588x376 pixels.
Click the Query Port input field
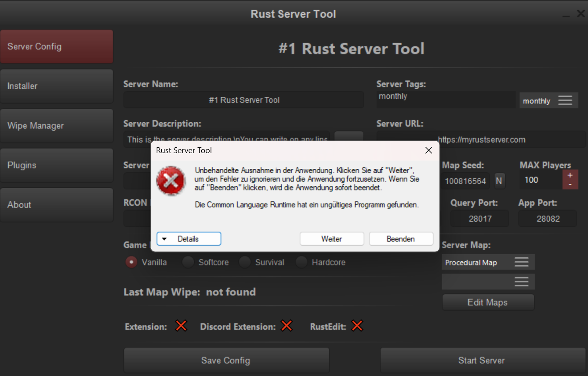click(480, 219)
